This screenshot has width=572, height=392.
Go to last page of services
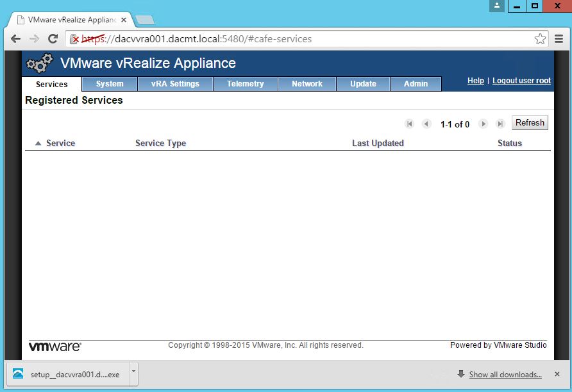pyautogui.click(x=500, y=124)
